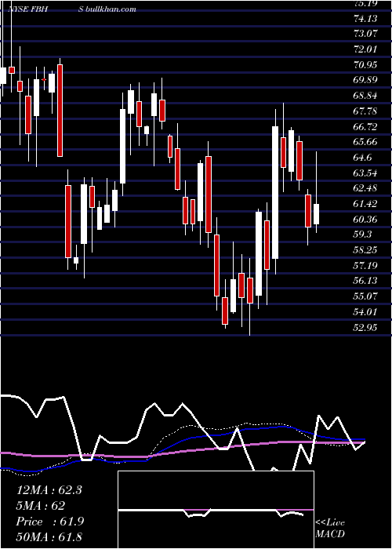Click the 61.42 price axis label
The height and width of the screenshot is (549, 392).
pos(366,203)
